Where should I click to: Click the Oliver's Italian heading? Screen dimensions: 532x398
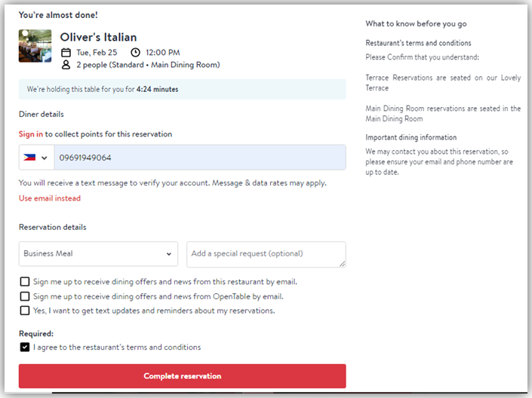98,37
